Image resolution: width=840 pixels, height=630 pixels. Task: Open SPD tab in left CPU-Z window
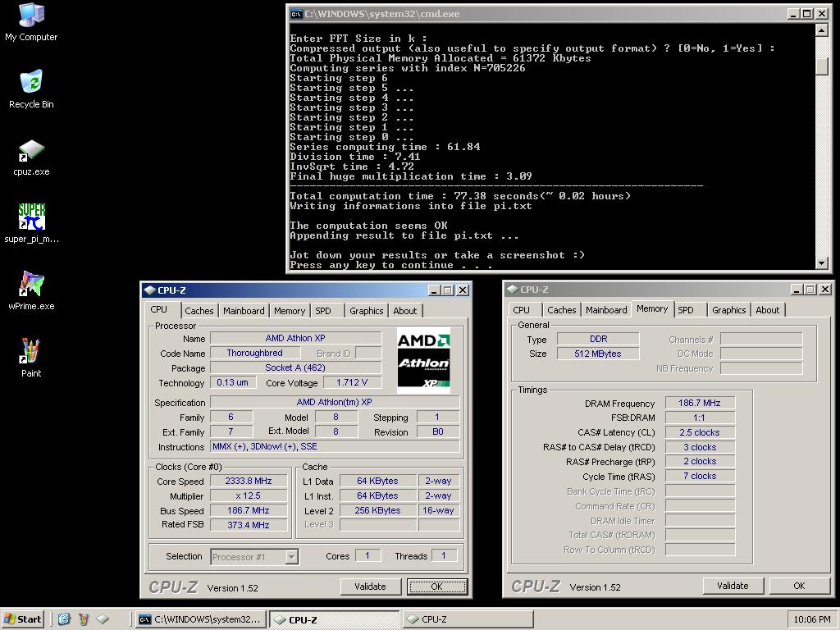[323, 311]
